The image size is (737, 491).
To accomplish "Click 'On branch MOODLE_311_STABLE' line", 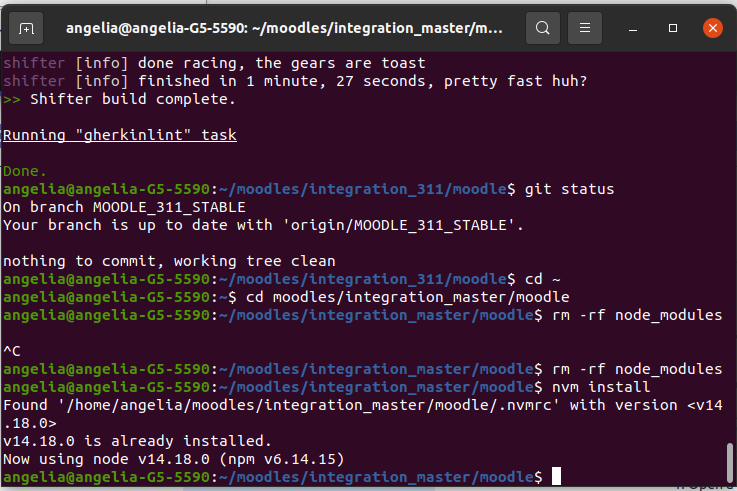I will click(124, 207).
